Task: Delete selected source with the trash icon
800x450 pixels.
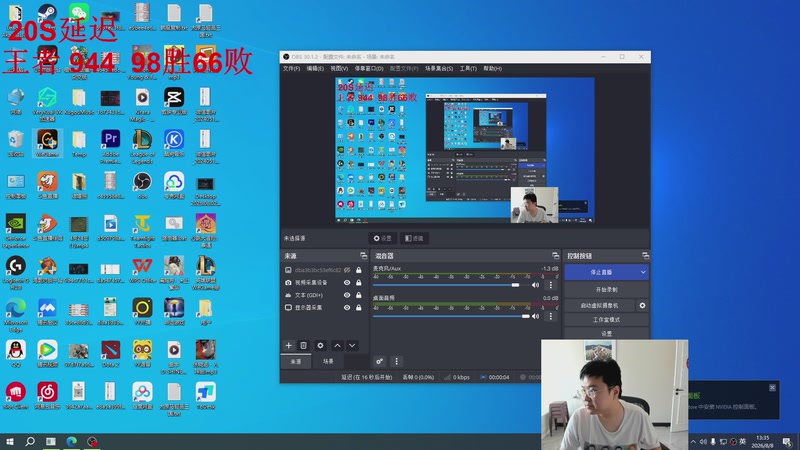Action: pos(304,345)
